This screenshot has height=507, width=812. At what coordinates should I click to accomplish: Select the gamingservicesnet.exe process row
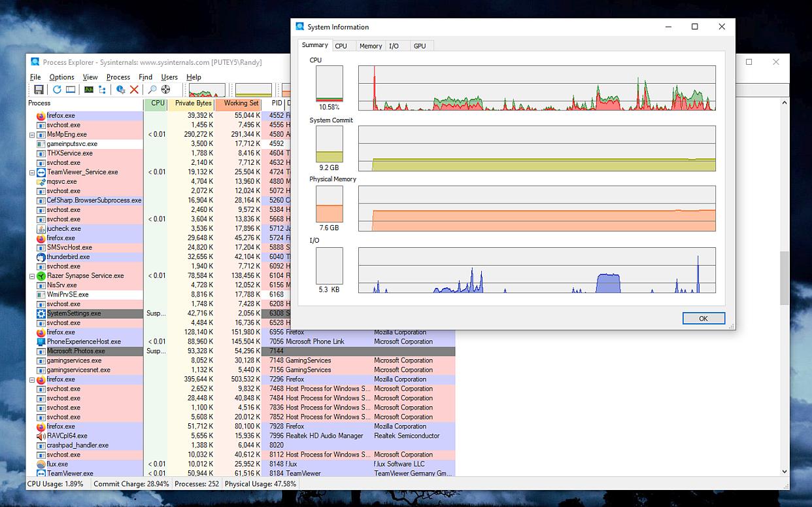[x=241, y=370]
